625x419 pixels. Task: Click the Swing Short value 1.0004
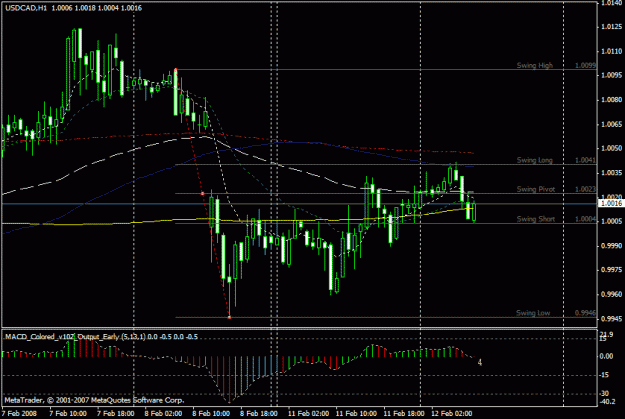(x=585, y=219)
